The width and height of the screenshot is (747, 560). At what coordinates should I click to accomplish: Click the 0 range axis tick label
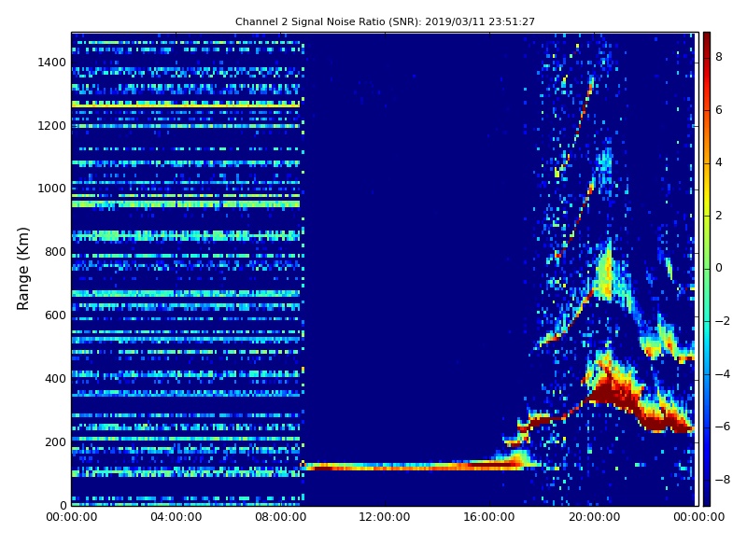pos(63,505)
